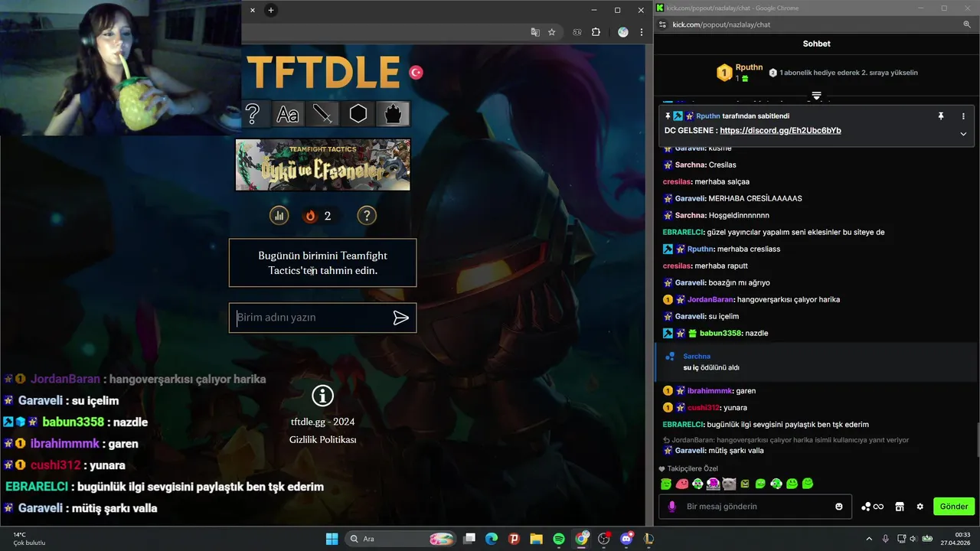Open chat settings gear icon
Screen dimensions: 980x551
click(920, 506)
